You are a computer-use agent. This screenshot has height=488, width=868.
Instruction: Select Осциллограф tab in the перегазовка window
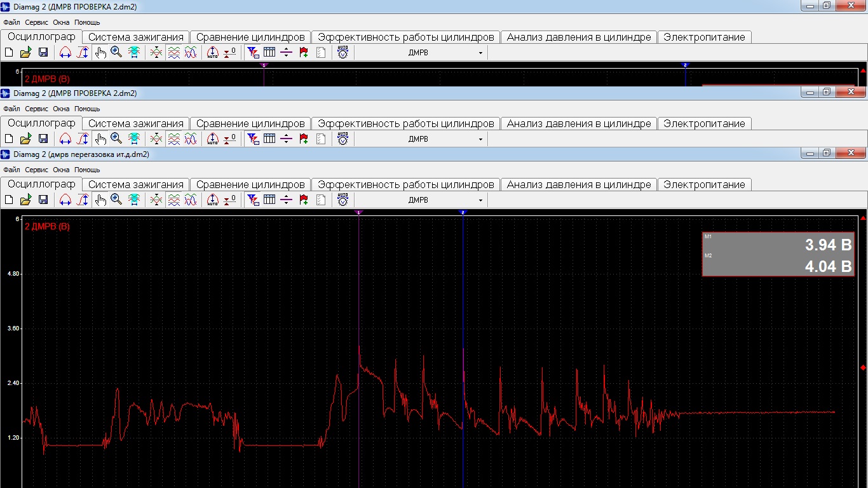(42, 184)
